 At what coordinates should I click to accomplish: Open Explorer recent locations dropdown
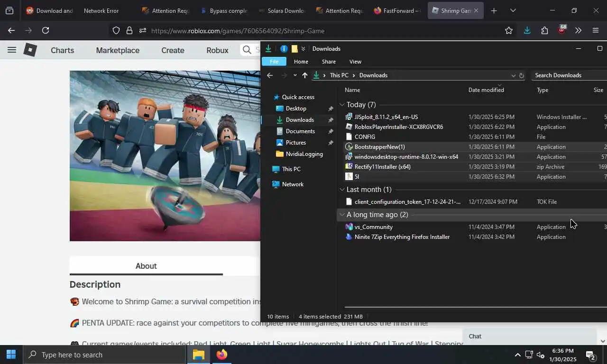pyautogui.click(x=295, y=75)
